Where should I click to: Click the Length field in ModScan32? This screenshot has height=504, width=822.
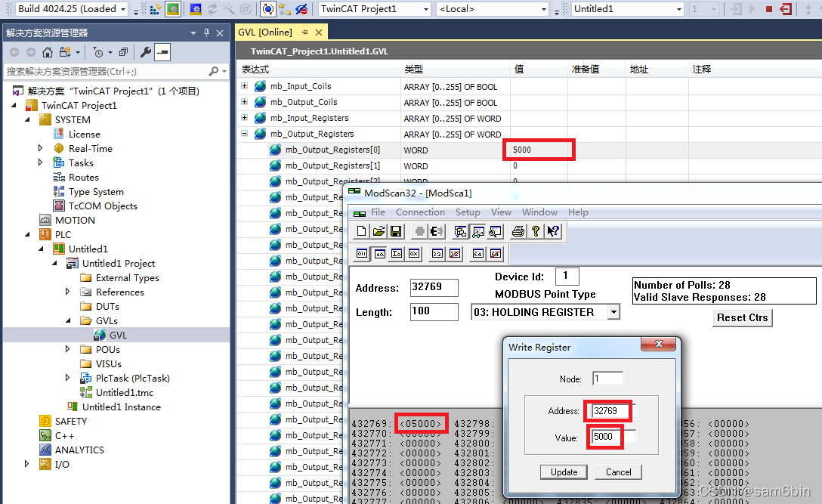[x=434, y=311]
